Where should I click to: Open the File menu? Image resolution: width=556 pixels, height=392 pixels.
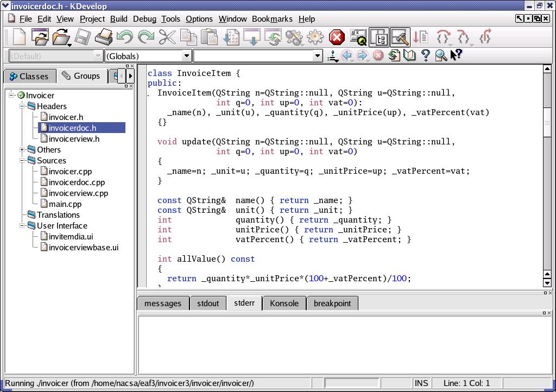26,19
